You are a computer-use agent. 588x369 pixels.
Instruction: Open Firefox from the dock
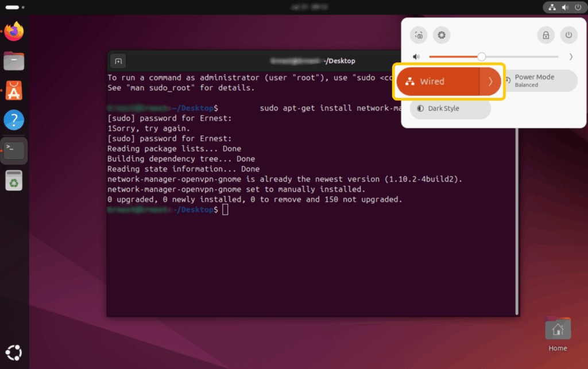14,30
